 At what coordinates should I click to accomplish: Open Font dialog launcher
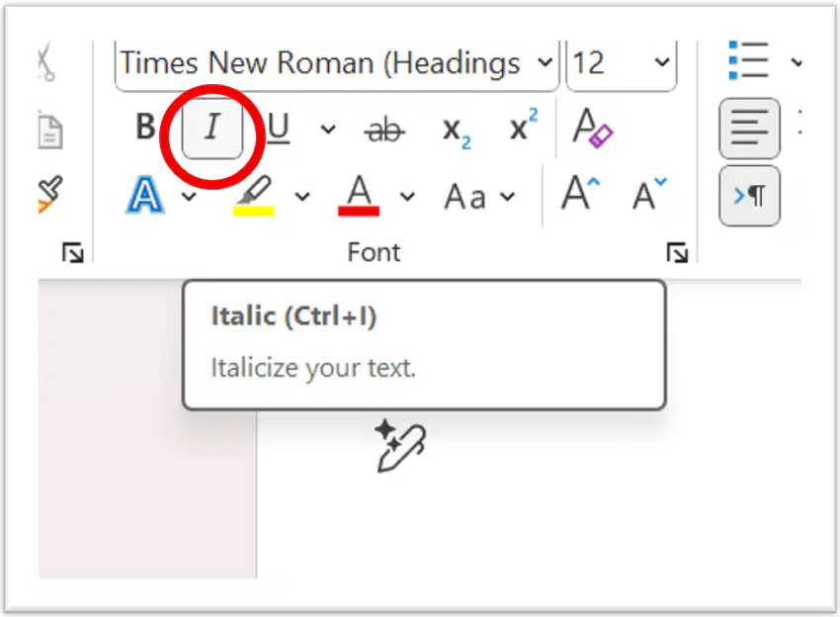click(677, 252)
